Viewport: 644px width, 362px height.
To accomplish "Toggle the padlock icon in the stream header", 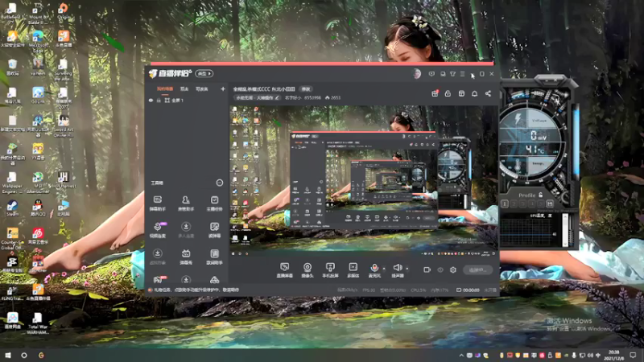I will pos(448,93).
